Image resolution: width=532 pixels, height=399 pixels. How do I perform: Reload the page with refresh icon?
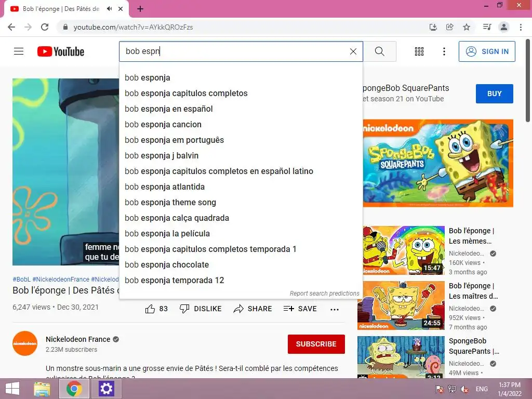coord(45,27)
